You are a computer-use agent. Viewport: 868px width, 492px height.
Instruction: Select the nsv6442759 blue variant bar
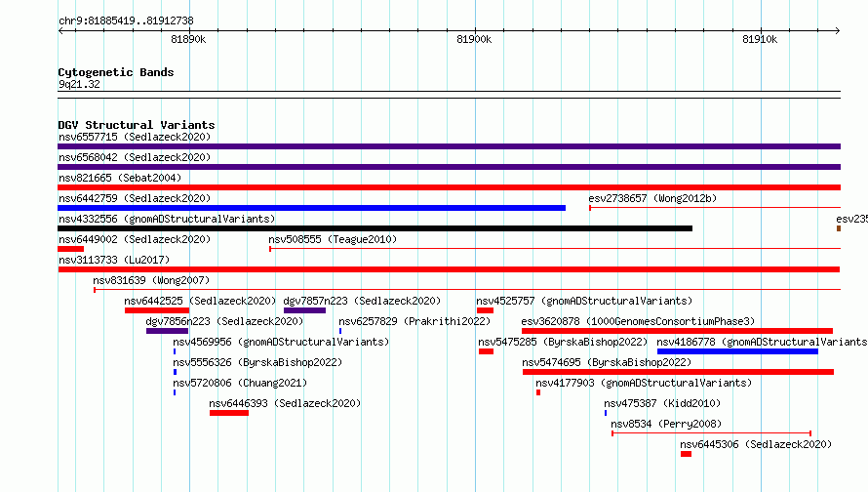[312, 208]
